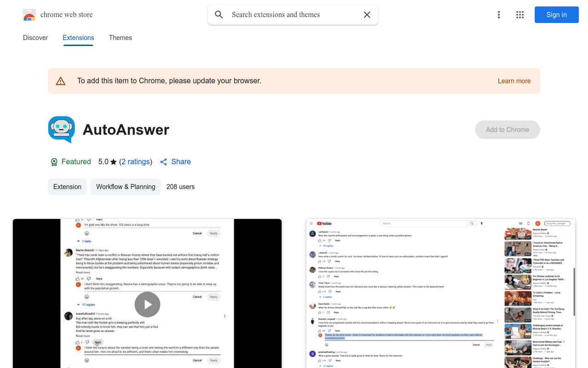The image size is (588, 368).
Task: Select the Extensions tab
Action: [79, 38]
